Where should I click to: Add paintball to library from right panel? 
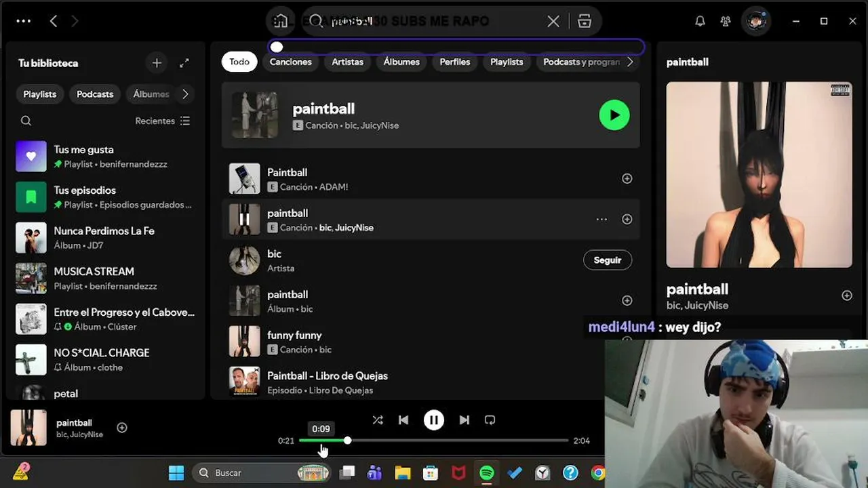[847, 296]
